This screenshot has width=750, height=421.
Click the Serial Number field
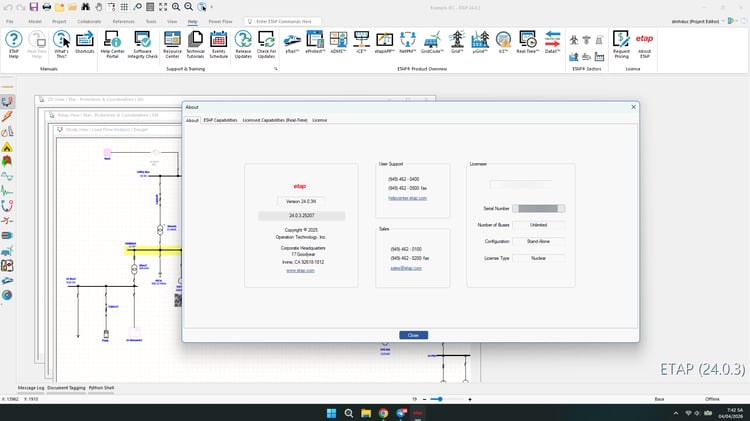pyautogui.click(x=539, y=209)
